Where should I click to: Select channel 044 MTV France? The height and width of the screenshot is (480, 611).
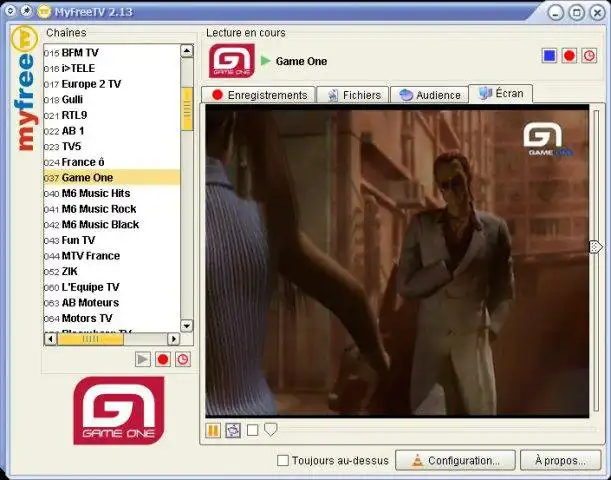(x=111, y=256)
